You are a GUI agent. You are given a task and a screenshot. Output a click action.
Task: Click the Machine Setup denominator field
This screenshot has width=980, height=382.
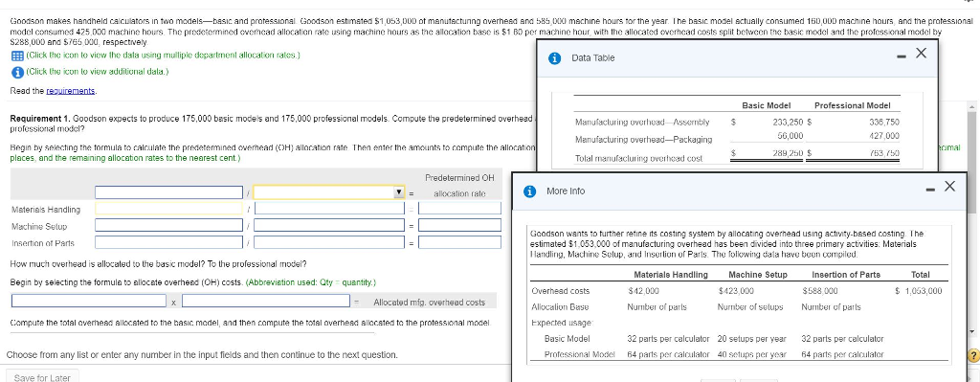(x=330, y=224)
